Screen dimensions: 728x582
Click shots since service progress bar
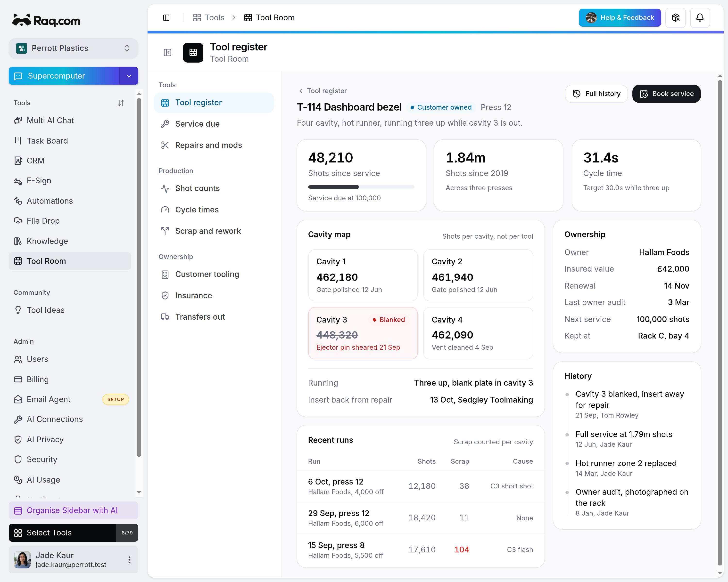point(361,187)
